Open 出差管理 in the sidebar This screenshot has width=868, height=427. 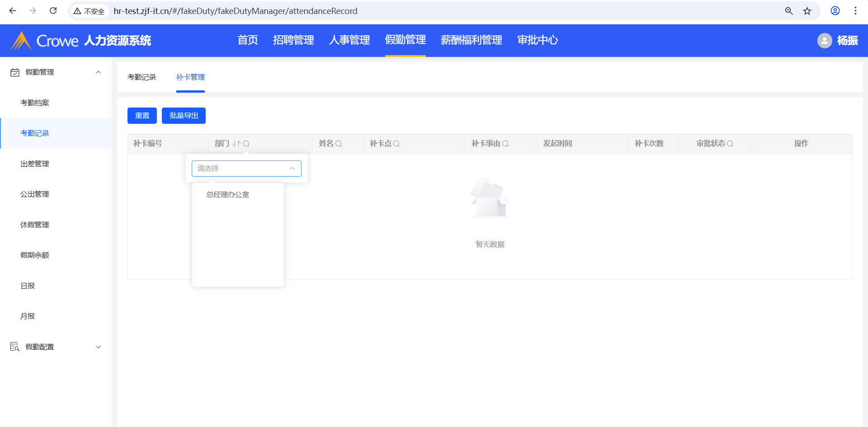coord(35,164)
